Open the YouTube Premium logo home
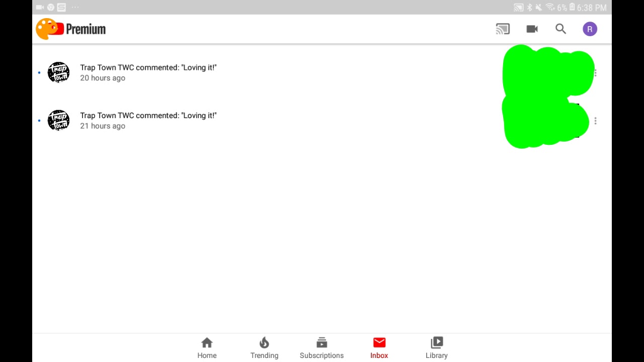Screen dimensions: 644x362 (71, 29)
